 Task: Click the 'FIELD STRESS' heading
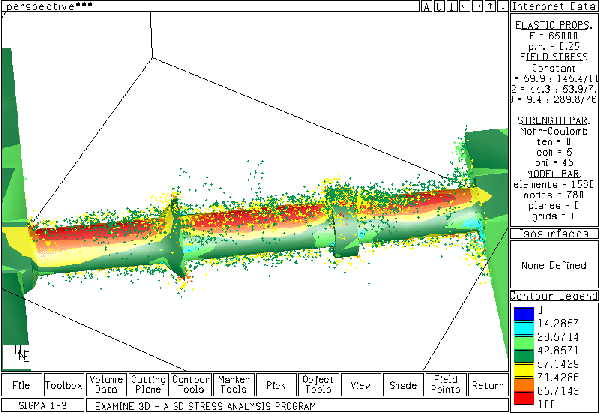(554, 57)
